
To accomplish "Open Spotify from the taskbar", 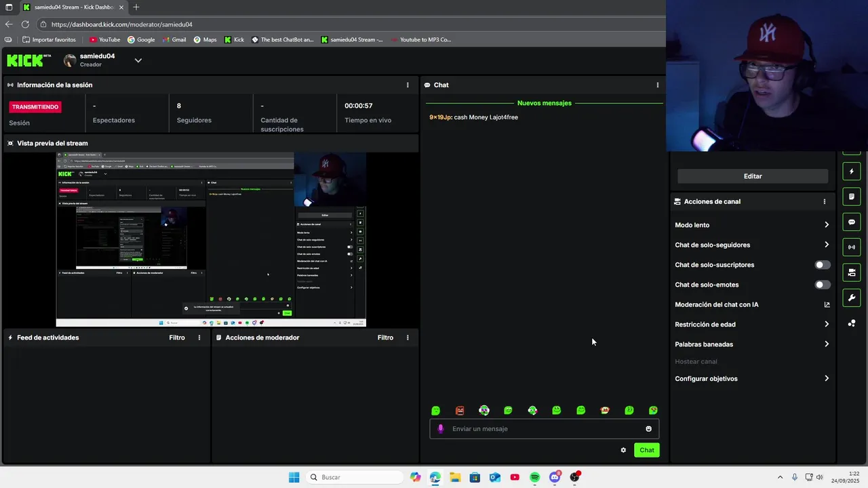I will point(534,477).
